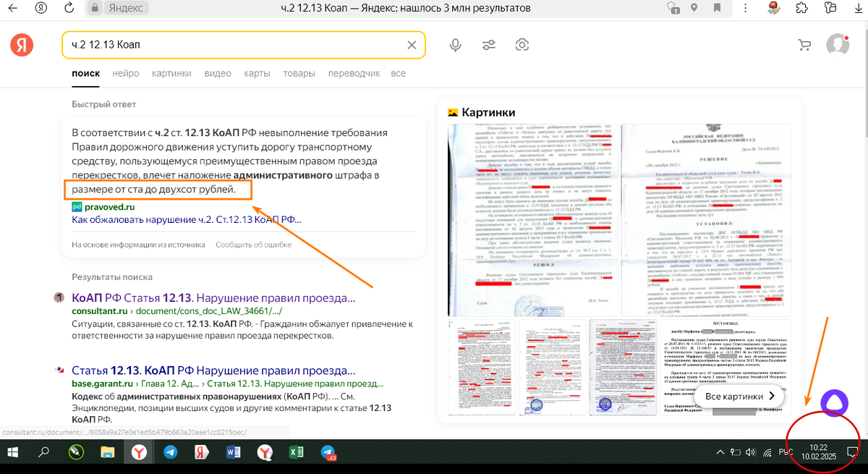Bookmark this page with the bookmark icon

click(x=718, y=8)
